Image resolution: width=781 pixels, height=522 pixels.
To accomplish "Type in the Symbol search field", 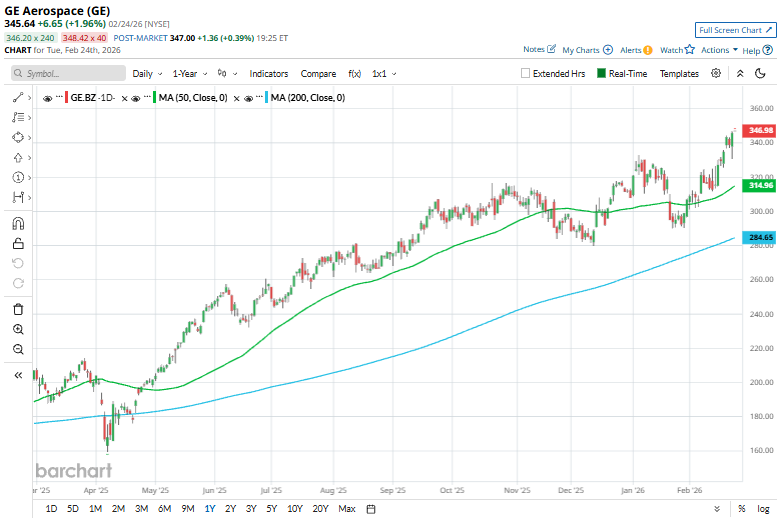I will tap(70, 73).
